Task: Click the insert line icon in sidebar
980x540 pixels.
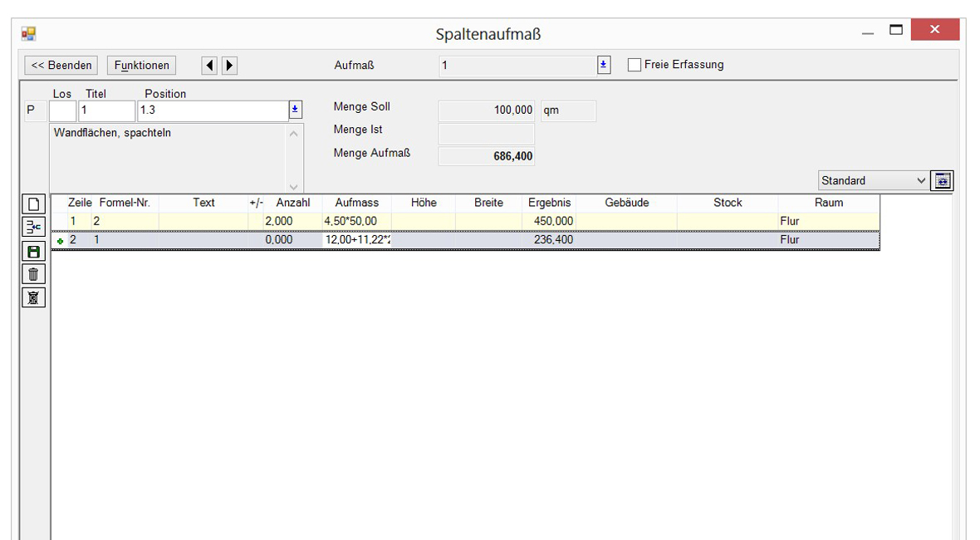Action: point(33,228)
